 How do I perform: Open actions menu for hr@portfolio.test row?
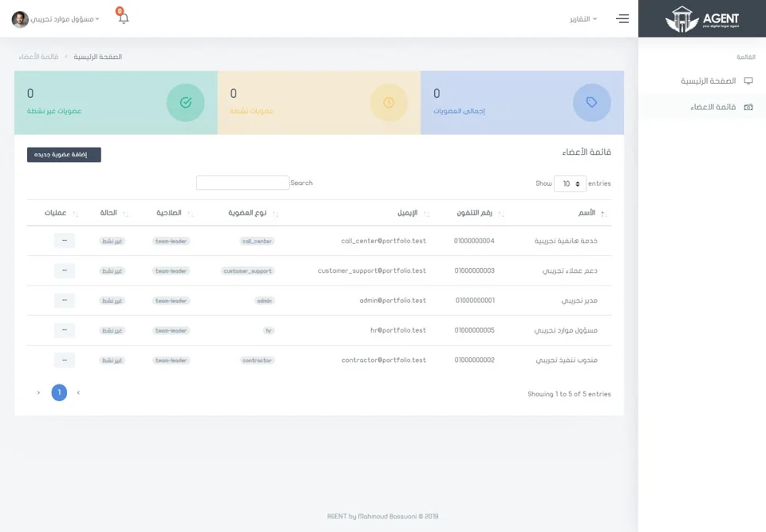pos(65,330)
